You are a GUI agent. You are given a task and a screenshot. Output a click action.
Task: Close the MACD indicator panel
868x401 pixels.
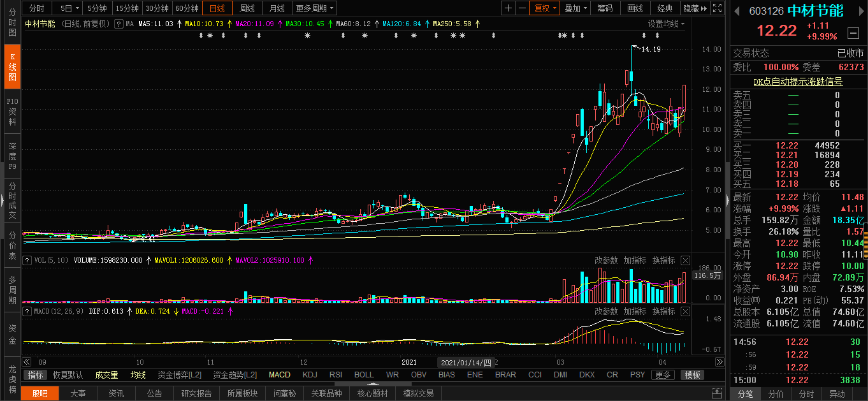pos(685,312)
